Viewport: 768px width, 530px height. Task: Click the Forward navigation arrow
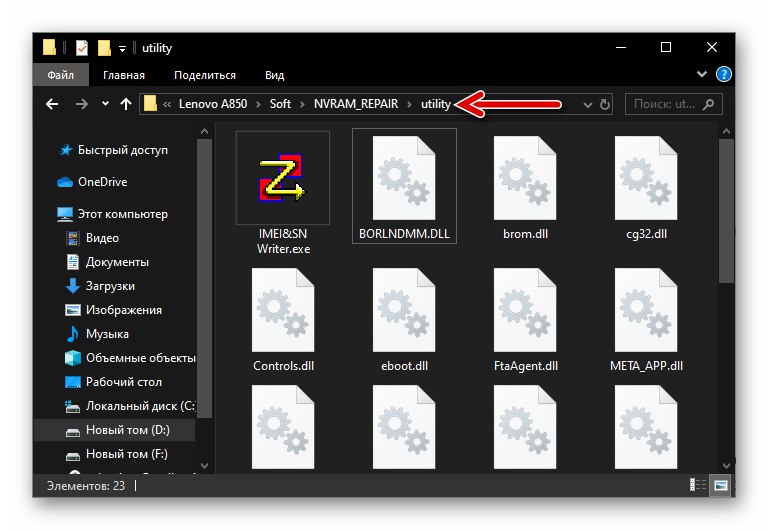click(x=81, y=104)
